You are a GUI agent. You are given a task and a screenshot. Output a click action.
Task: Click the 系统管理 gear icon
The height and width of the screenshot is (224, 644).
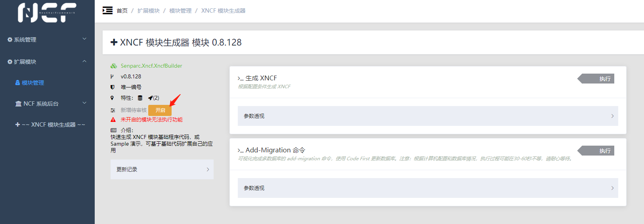10,40
